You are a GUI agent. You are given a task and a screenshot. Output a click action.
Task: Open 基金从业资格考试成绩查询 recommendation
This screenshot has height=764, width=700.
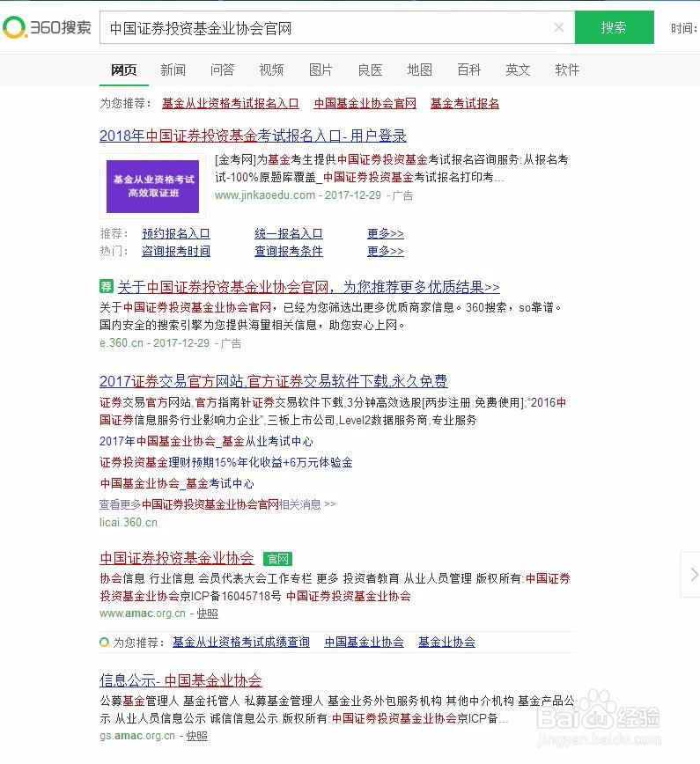click(241, 643)
